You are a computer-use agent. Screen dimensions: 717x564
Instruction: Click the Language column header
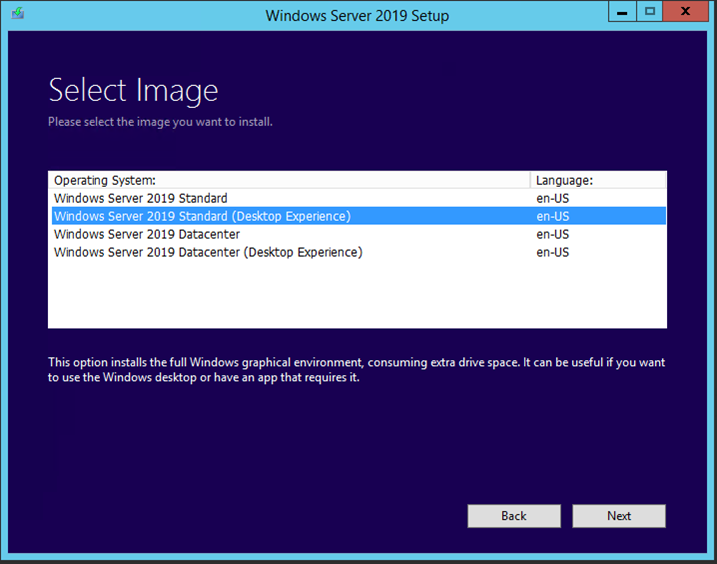coord(598,180)
